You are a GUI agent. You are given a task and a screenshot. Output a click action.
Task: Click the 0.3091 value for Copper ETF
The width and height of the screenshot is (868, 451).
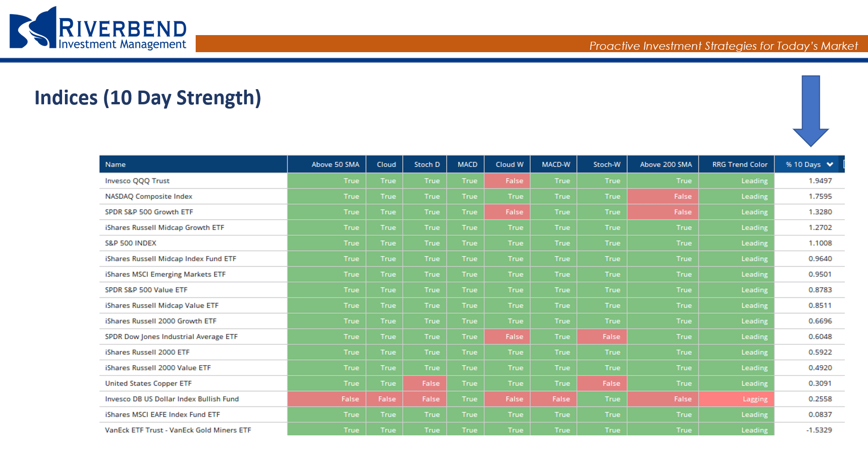820,384
